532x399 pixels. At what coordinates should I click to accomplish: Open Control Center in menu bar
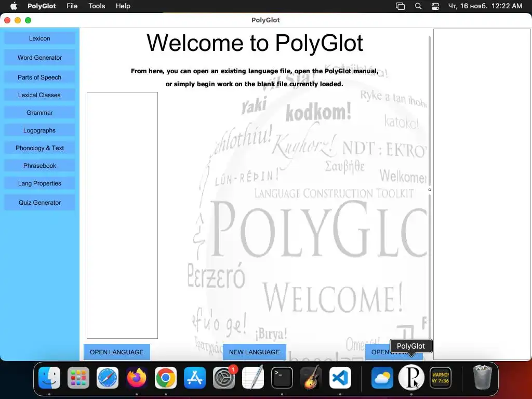(435, 6)
